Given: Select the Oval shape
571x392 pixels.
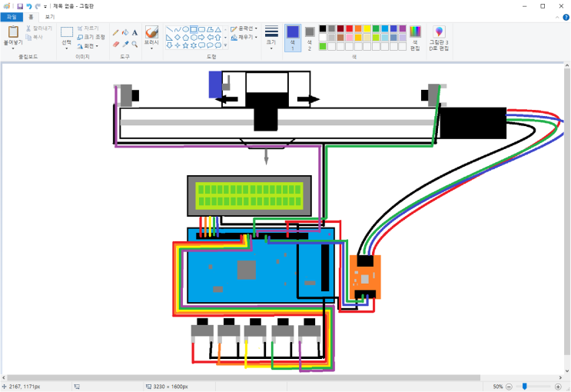Looking at the screenshot, I should (185, 29).
